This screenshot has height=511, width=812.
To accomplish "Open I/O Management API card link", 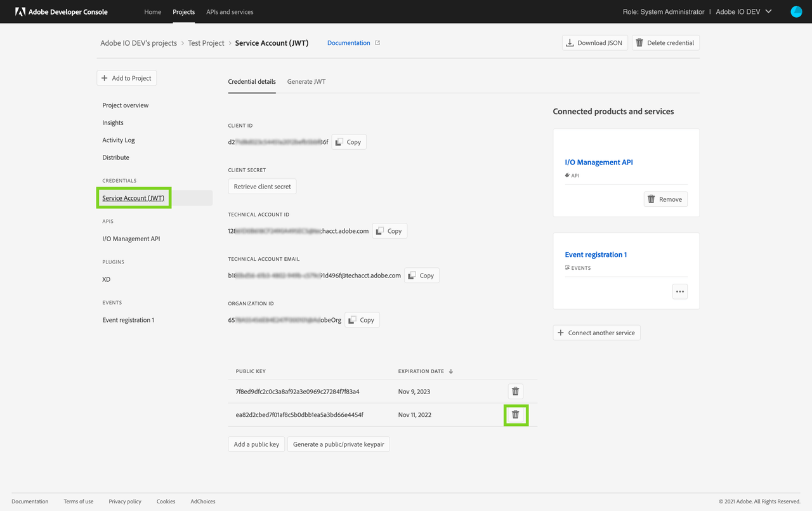I will [x=599, y=162].
